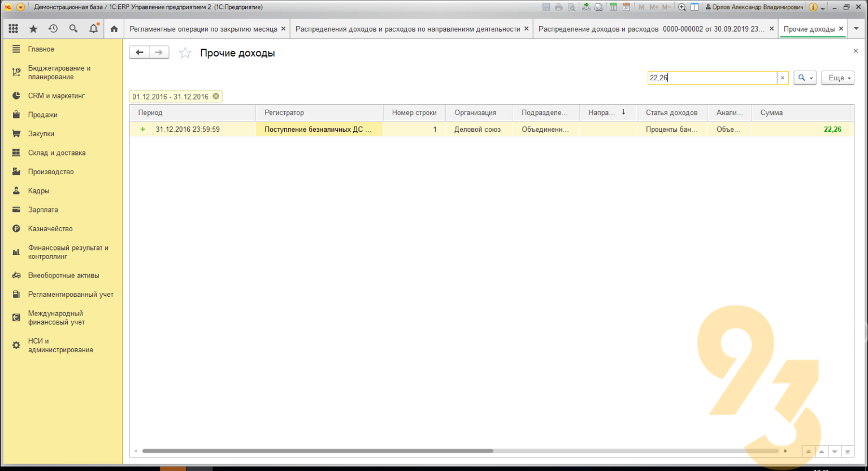Click the Статья доходов column header
The image size is (868, 471).
pos(672,113)
